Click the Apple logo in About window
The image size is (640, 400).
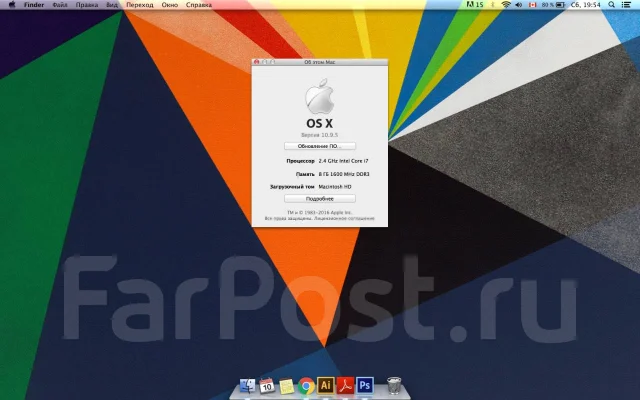click(320, 96)
